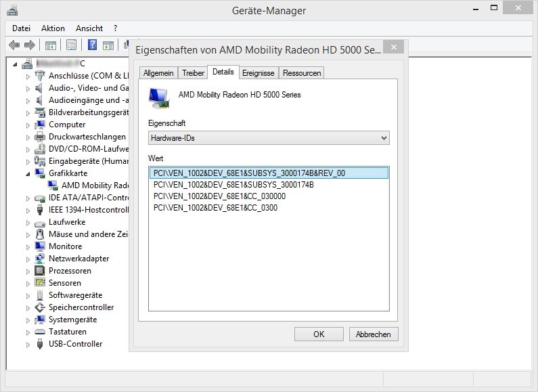
Task: Switch to the Treiber tab
Action: (x=193, y=73)
